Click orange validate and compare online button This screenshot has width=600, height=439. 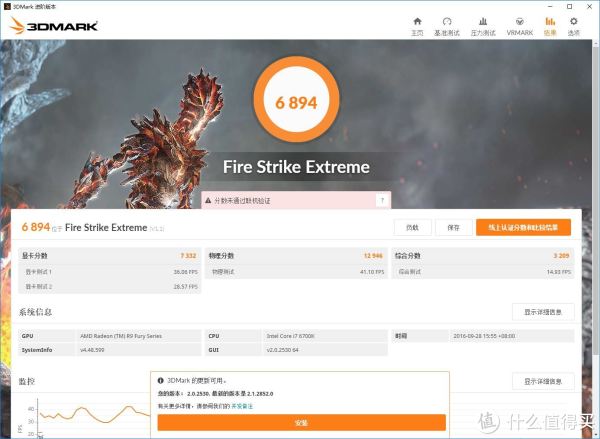pos(523,227)
